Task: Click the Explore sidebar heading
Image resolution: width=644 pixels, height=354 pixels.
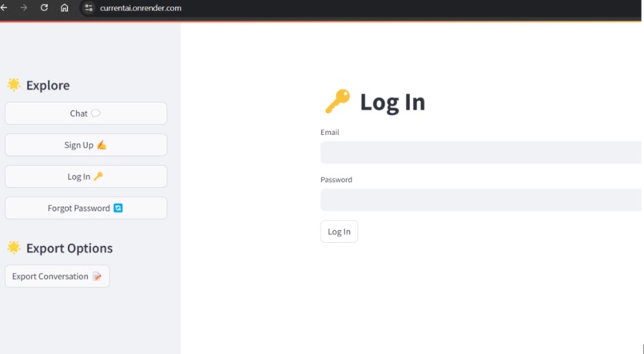Action: coord(48,86)
